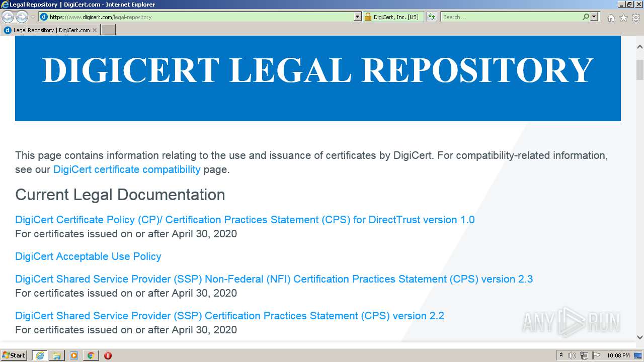644x362 pixels.
Task: Click the Current Legal Documentation heading
Action: [120, 195]
